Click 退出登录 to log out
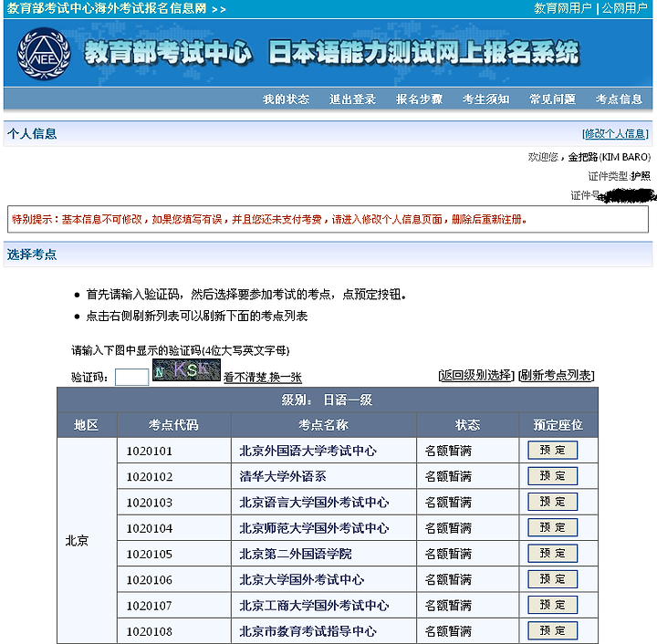657x644 pixels. pyautogui.click(x=352, y=99)
